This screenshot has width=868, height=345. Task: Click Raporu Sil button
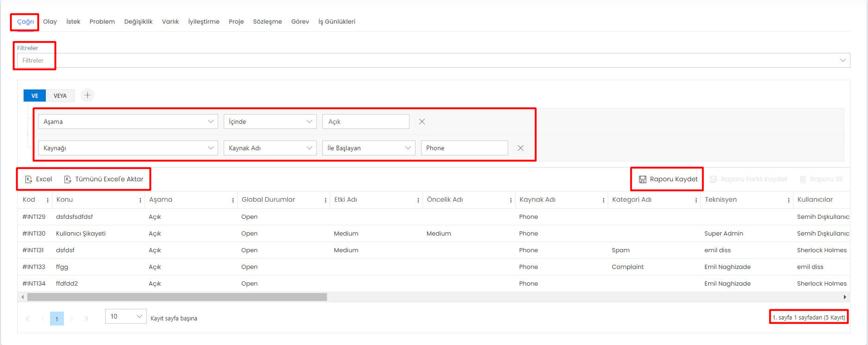tap(821, 179)
